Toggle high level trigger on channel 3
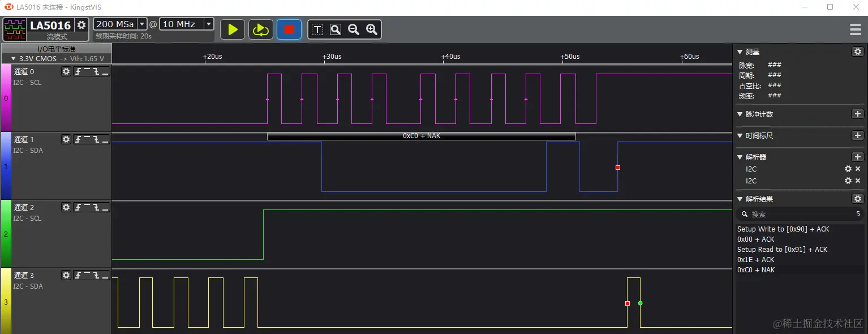The image size is (868, 334). pyautogui.click(x=87, y=275)
